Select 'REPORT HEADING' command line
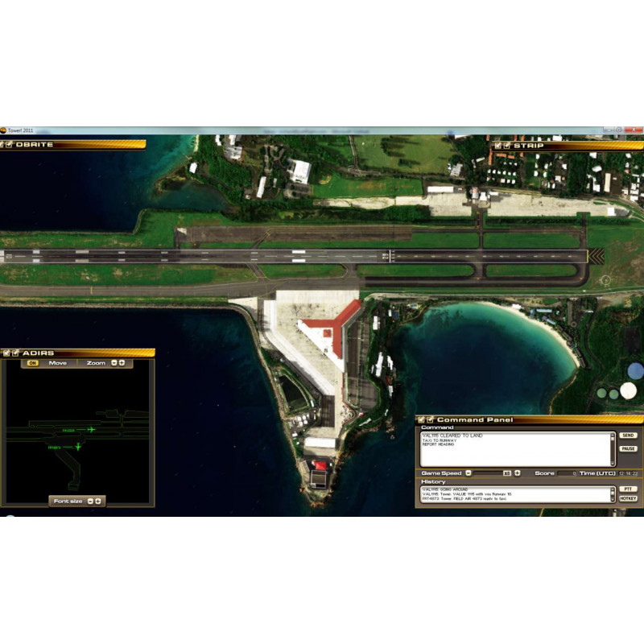The width and height of the screenshot is (644, 644). point(438,444)
